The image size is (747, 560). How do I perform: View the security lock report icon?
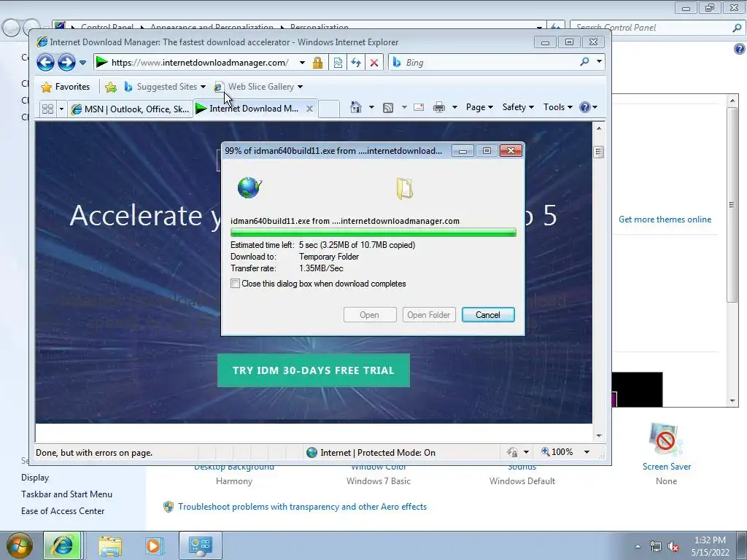(318, 63)
